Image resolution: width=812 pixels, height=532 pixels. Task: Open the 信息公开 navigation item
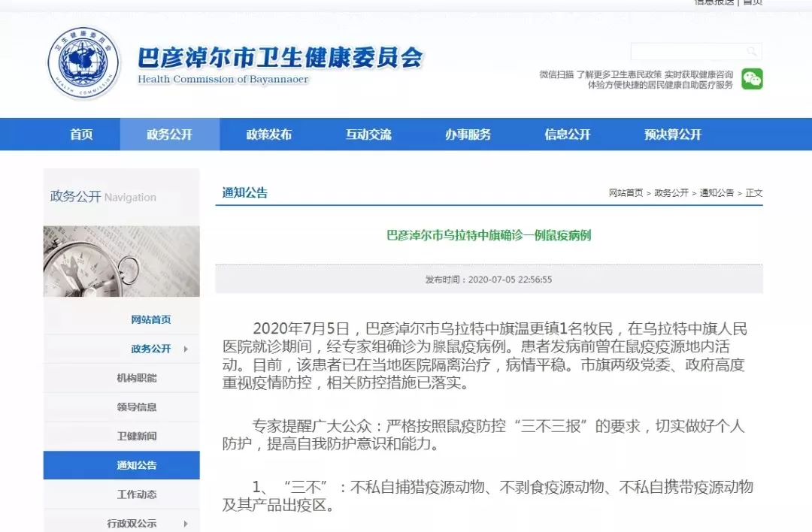(567, 135)
